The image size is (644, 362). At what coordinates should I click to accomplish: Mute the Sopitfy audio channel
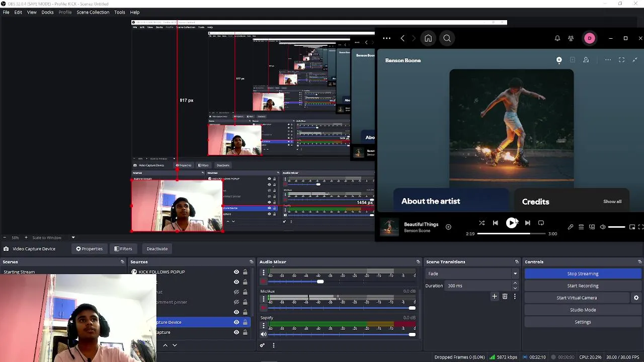(263, 334)
